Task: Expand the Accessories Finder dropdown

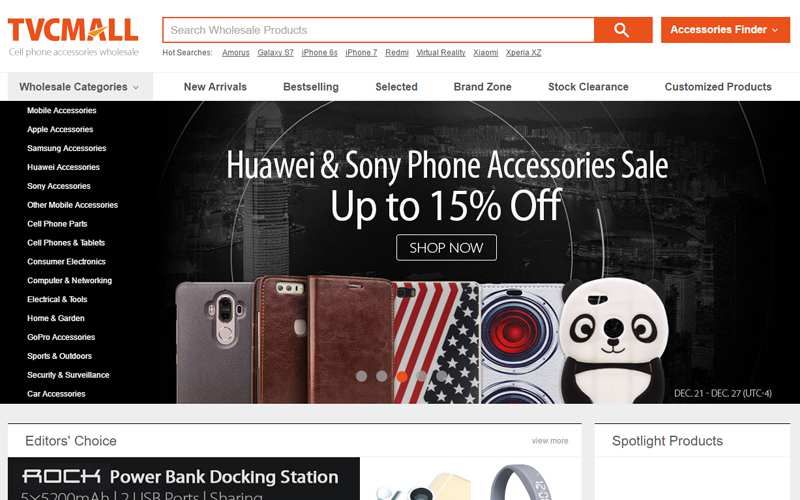Action: pyautogui.click(x=725, y=30)
